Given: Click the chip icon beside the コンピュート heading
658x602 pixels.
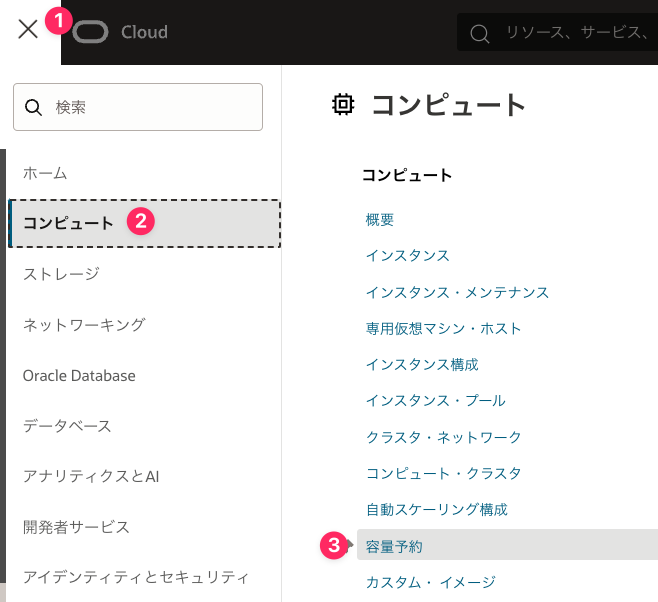Looking at the screenshot, I should (x=343, y=104).
